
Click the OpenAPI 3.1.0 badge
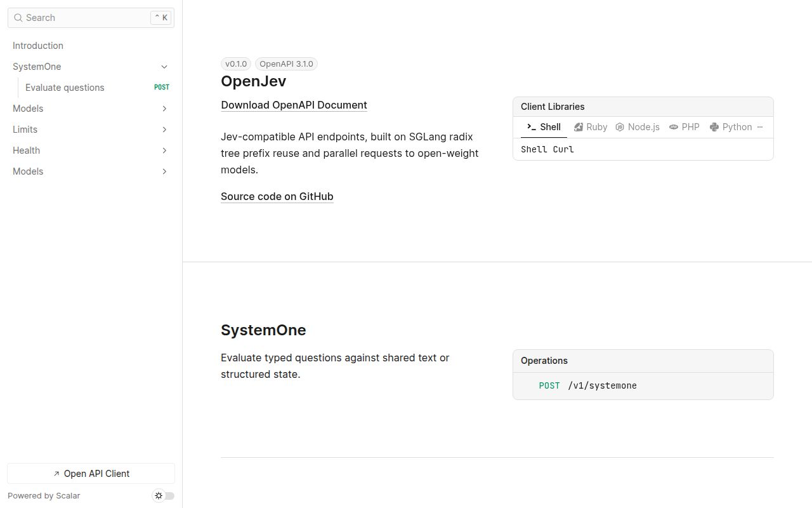click(x=286, y=63)
